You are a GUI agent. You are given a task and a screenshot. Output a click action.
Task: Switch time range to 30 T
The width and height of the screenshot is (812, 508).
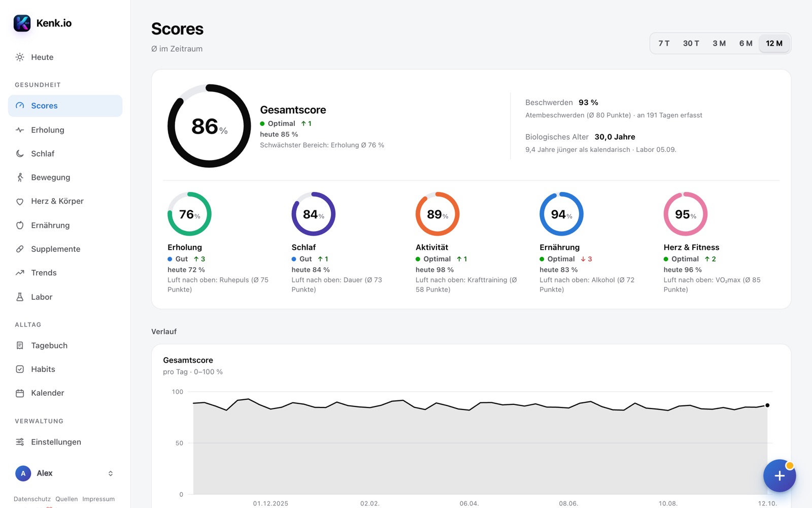(691, 43)
